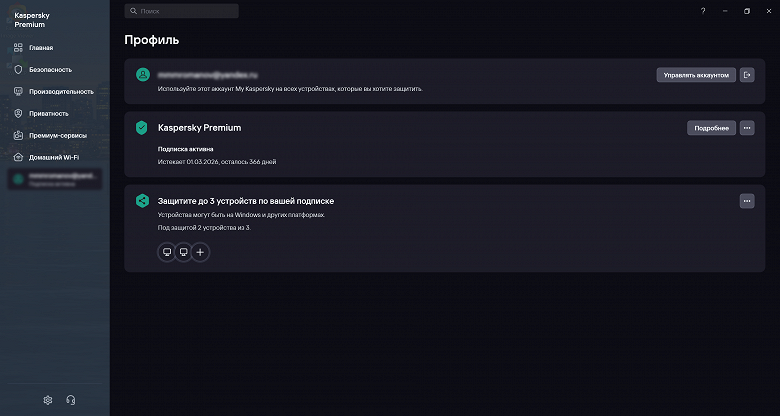
Task: Click Управлять аккаунтом button
Action: pos(696,75)
